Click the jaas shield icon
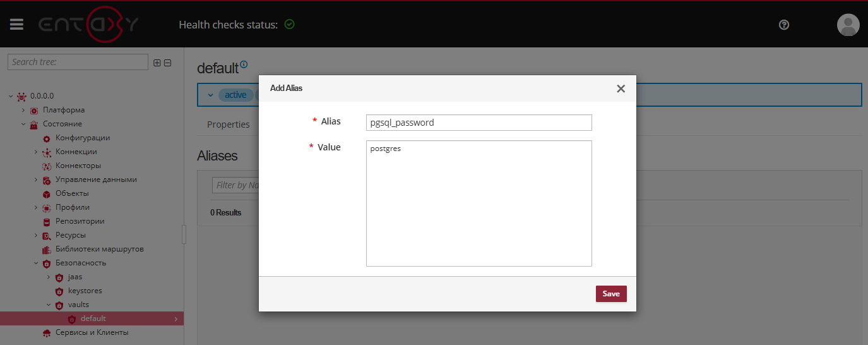This screenshot has height=345, width=868. pos(59,277)
